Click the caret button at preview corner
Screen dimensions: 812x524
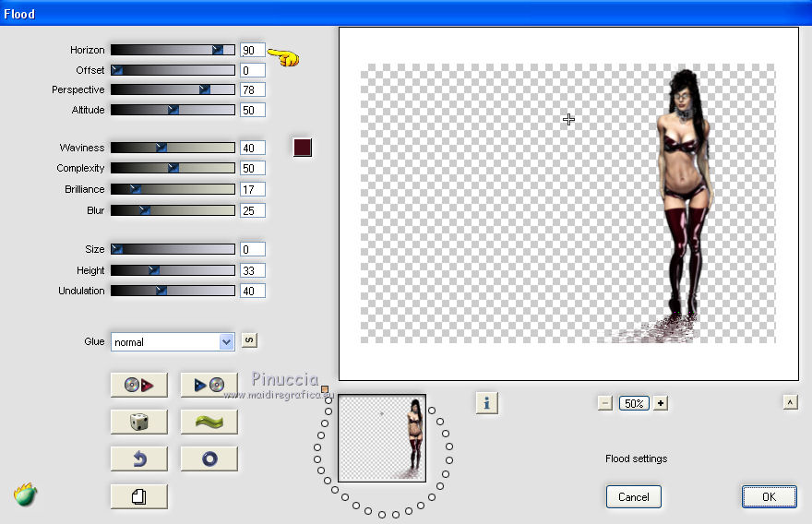coord(790,402)
